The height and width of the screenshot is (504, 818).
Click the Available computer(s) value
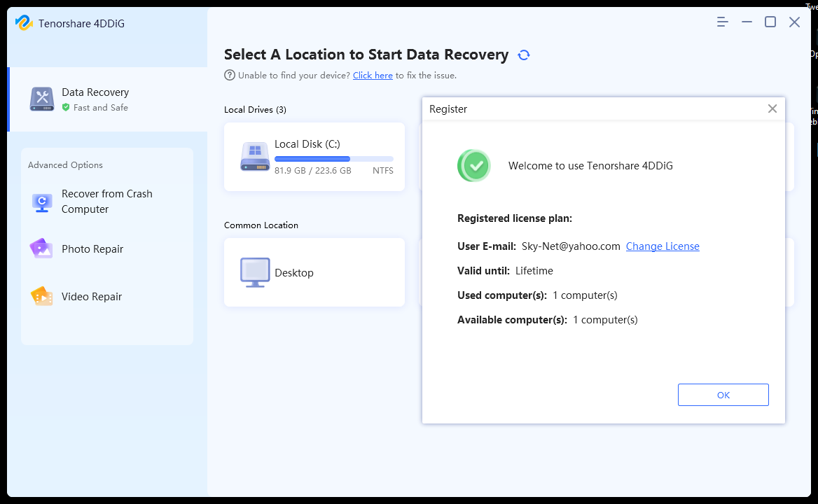605,319
